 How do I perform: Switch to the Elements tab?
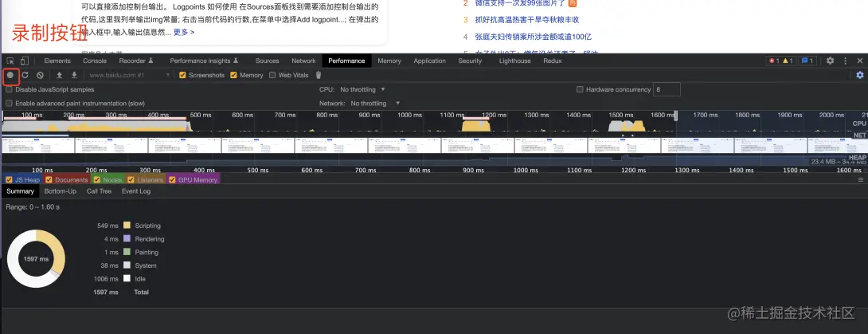pyautogui.click(x=57, y=61)
